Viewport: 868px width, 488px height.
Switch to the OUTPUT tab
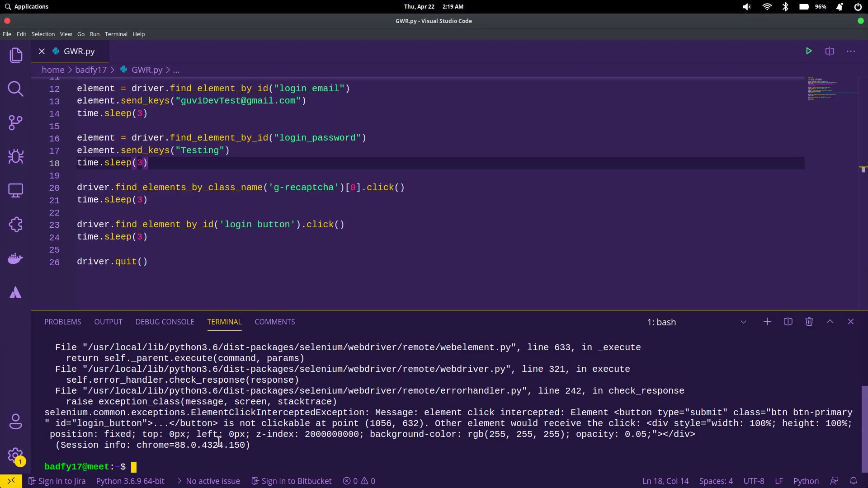[x=108, y=322]
